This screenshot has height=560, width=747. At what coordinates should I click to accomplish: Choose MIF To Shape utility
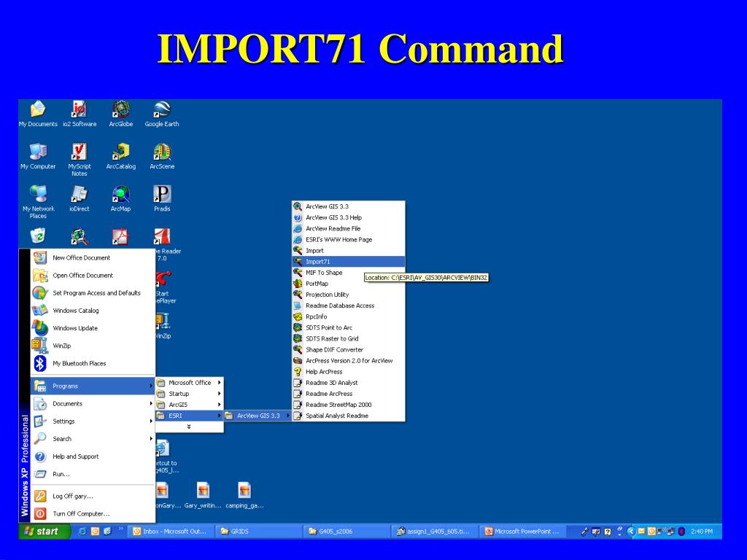[349, 273]
